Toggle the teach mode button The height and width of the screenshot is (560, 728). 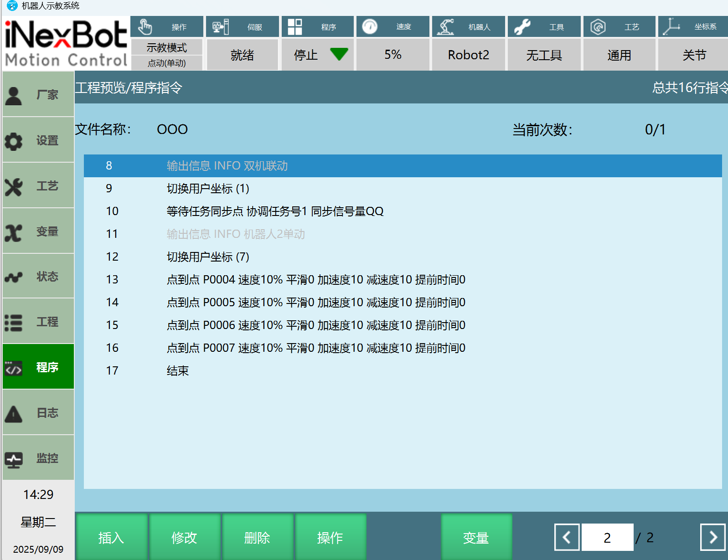coord(167,48)
